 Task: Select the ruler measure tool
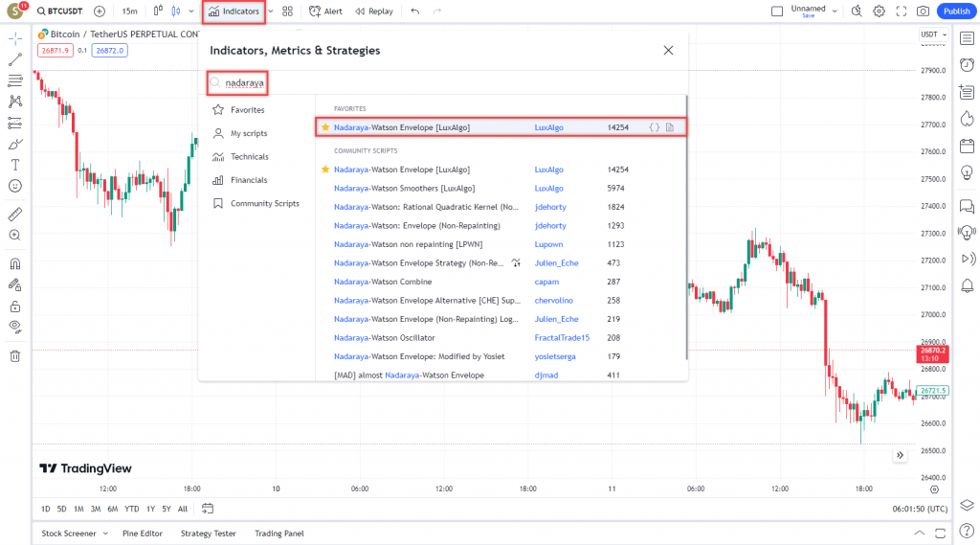click(x=15, y=214)
